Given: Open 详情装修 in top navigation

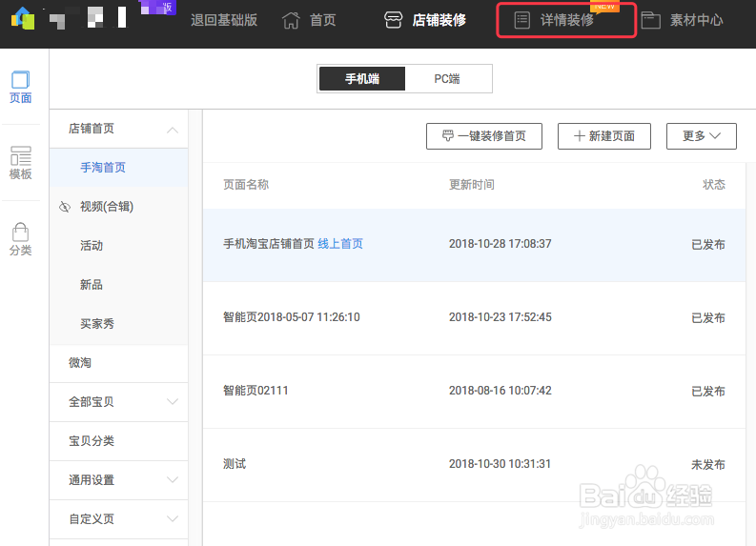Looking at the screenshot, I should (x=567, y=20).
